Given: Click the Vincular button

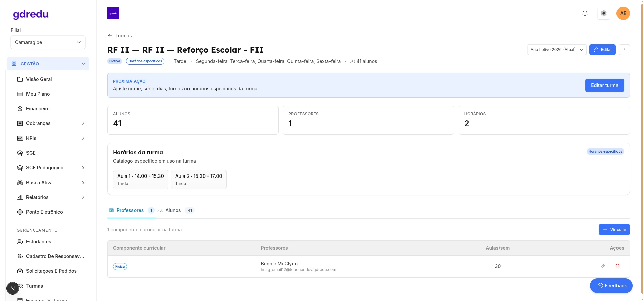Looking at the screenshot, I should 614,230.
